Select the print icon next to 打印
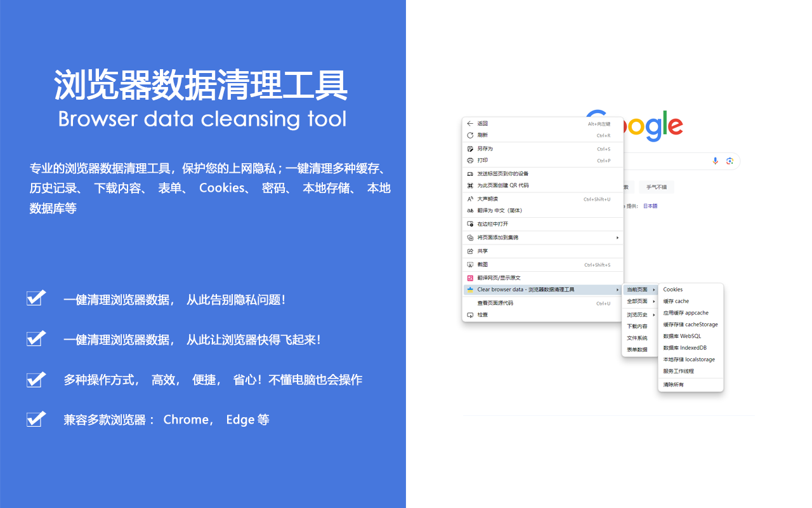The height and width of the screenshot is (508, 812). 470,160
